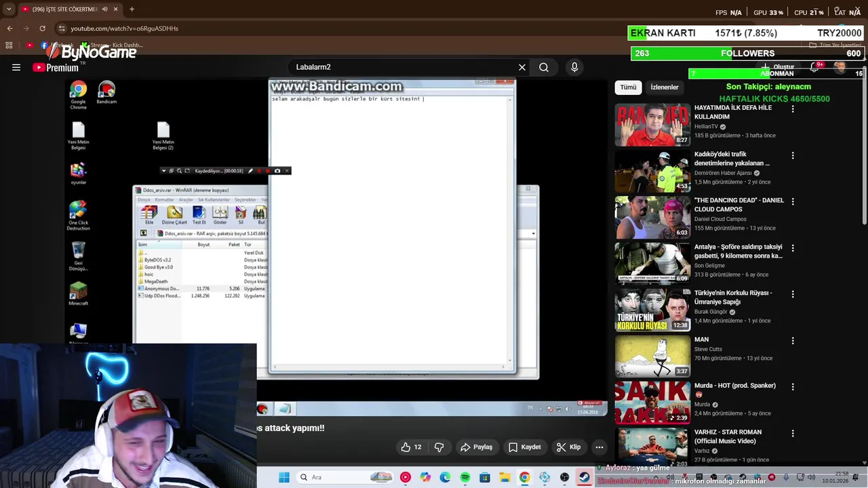Open the Facebook bookmark
Image resolution: width=868 pixels, height=488 pixels.
click(x=58, y=45)
